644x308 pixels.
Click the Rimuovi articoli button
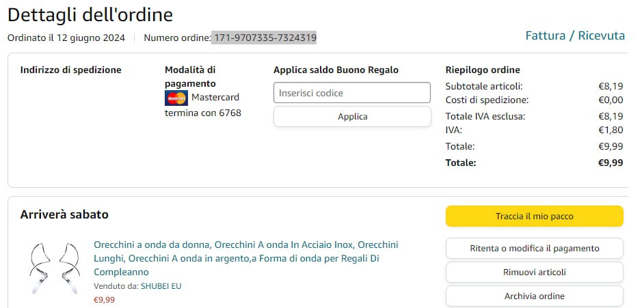coord(534,272)
